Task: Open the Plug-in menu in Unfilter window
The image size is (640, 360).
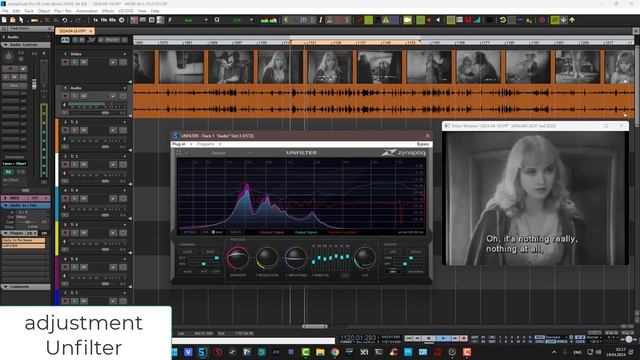Action: click(178, 144)
